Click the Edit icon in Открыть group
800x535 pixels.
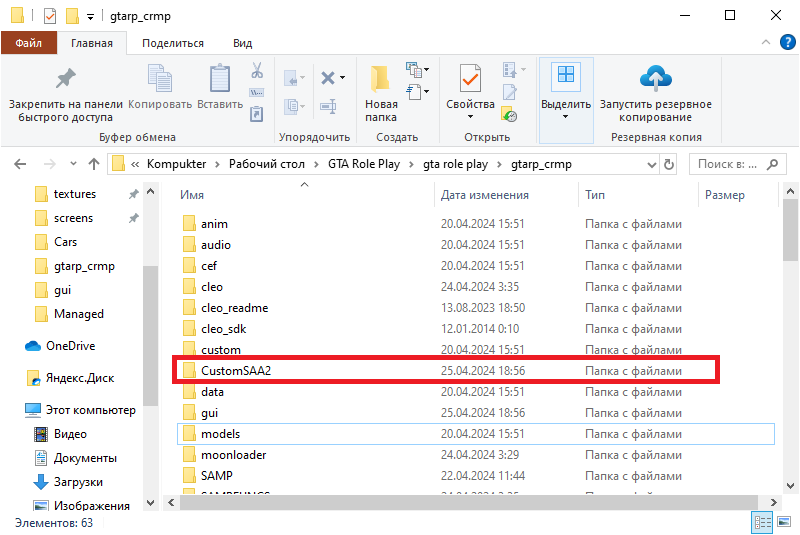(x=510, y=92)
